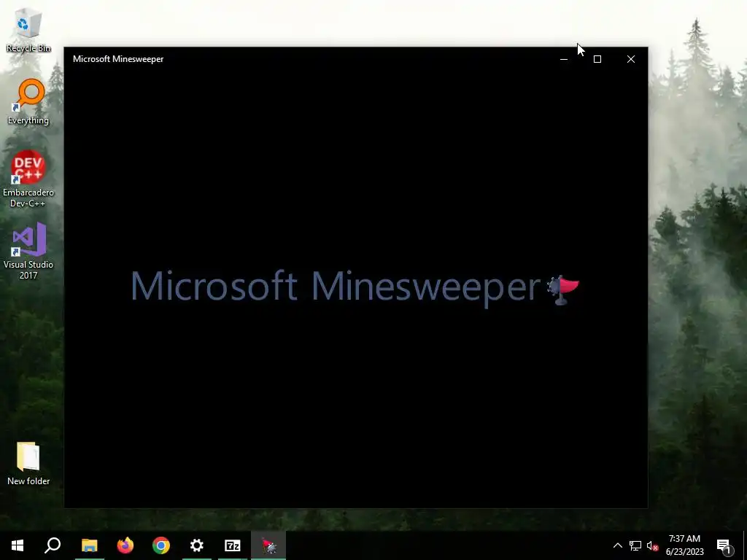Launch Google Chrome from the taskbar
This screenshot has width=747, height=560.
pos(161,545)
